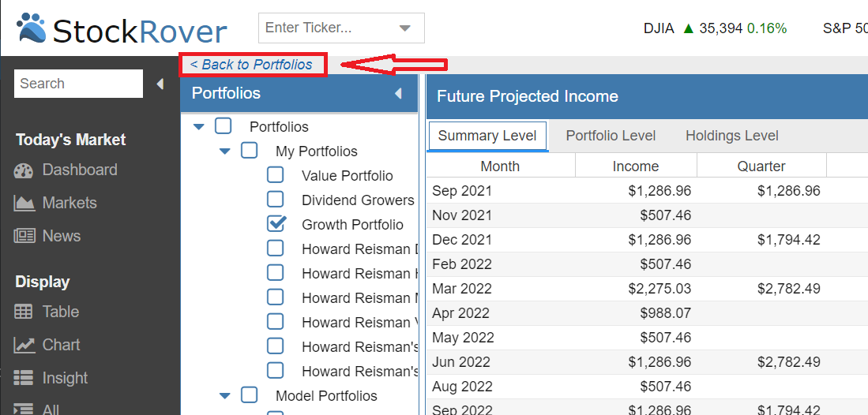The width and height of the screenshot is (868, 415).
Task: Tick the Dividend Growers checkbox
Action: click(x=275, y=199)
